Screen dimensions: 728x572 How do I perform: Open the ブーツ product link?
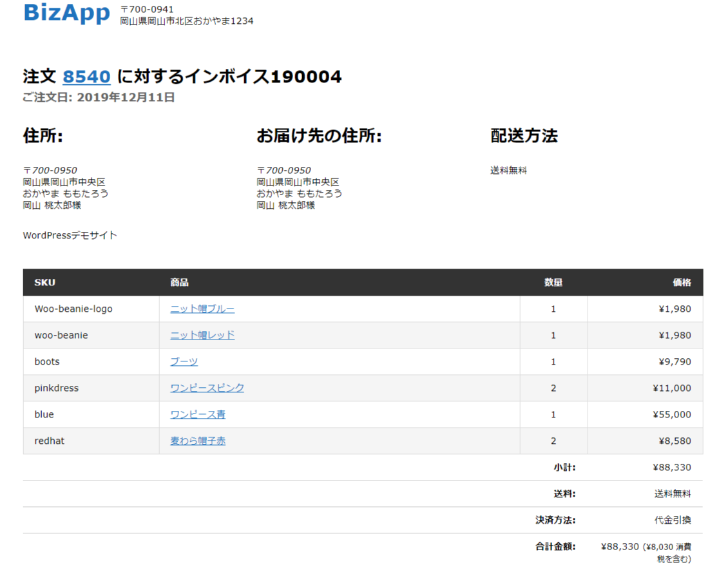[184, 362]
